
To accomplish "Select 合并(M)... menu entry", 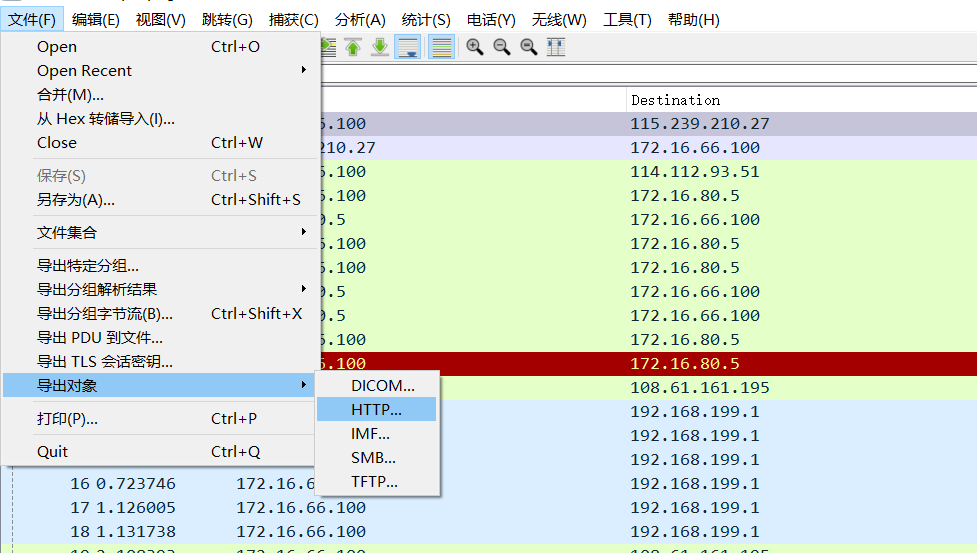I will (160, 95).
